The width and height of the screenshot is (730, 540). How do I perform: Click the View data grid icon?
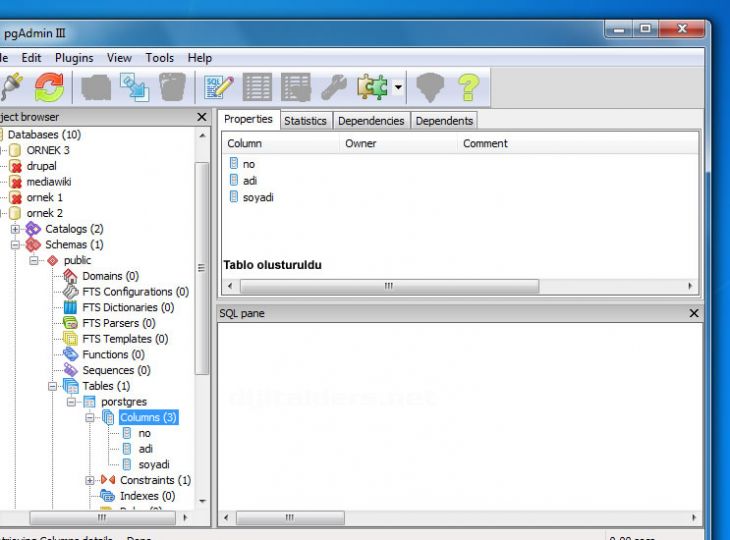tap(257, 87)
